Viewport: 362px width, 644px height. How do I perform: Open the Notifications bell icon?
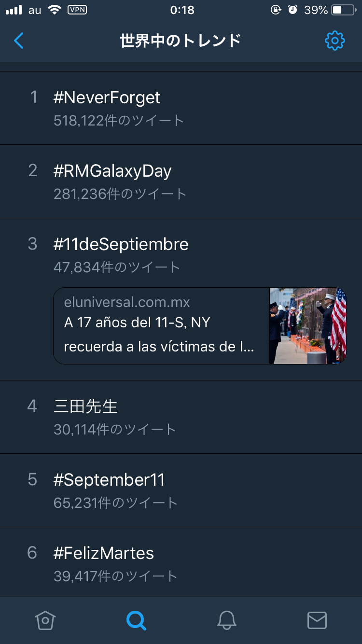(226, 620)
